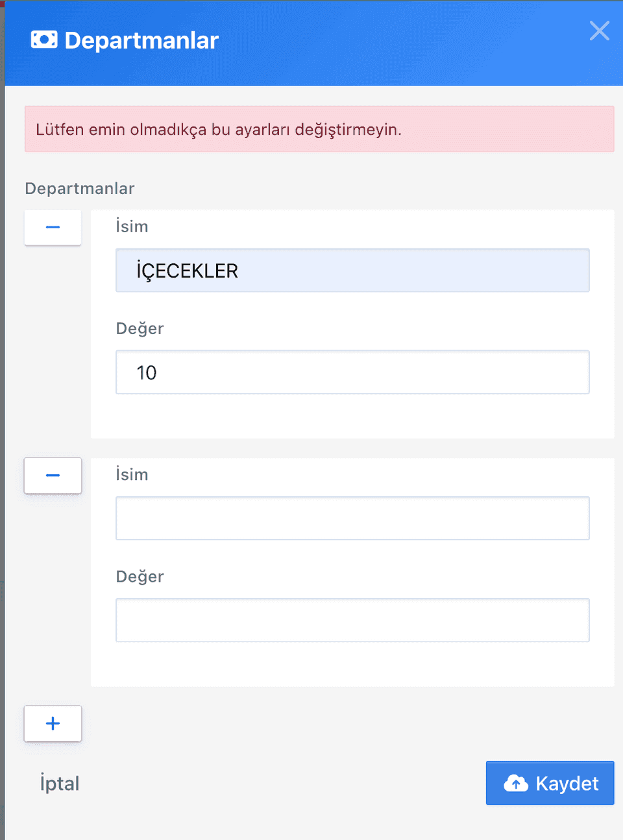Focus the Değer field containing 10
This screenshot has width=623, height=840.
coord(352,372)
